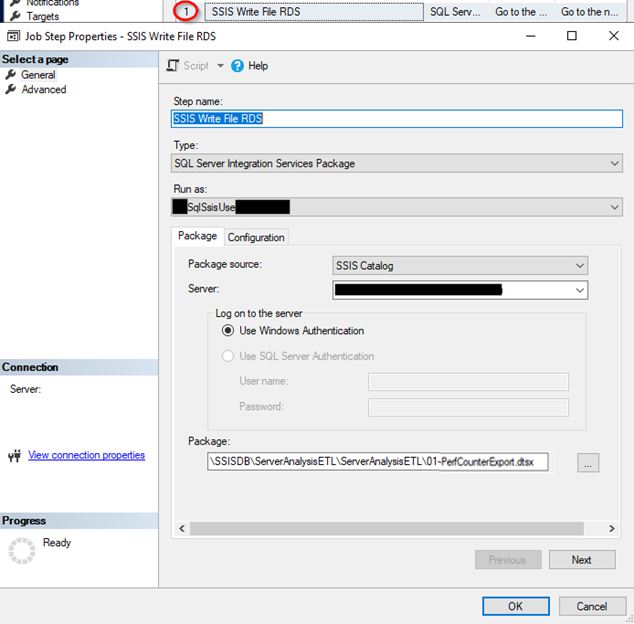The width and height of the screenshot is (634, 624).
Task: Click the Job Step Properties window icon
Action: pyautogui.click(x=13, y=36)
